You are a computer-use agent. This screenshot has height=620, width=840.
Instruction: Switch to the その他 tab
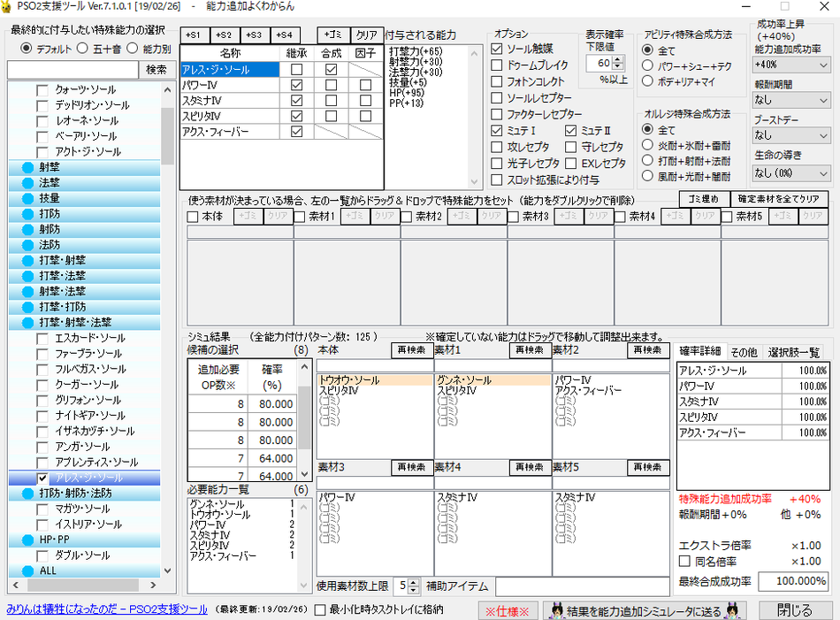pyautogui.click(x=744, y=352)
